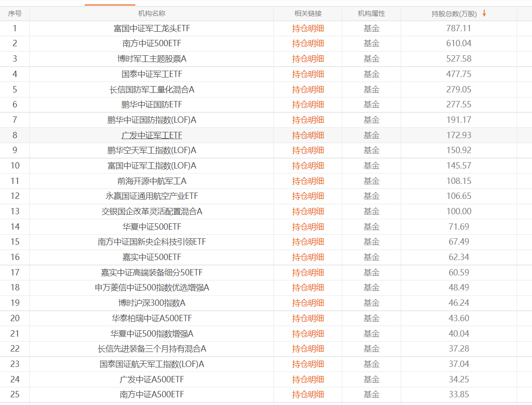Click 基金 attribute in row 1

(x=371, y=28)
